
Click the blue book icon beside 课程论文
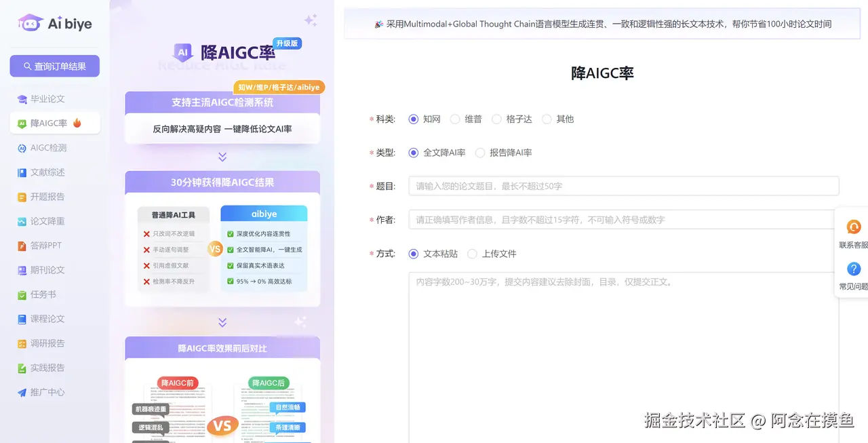pyautogui.click(x=22, y=319)
